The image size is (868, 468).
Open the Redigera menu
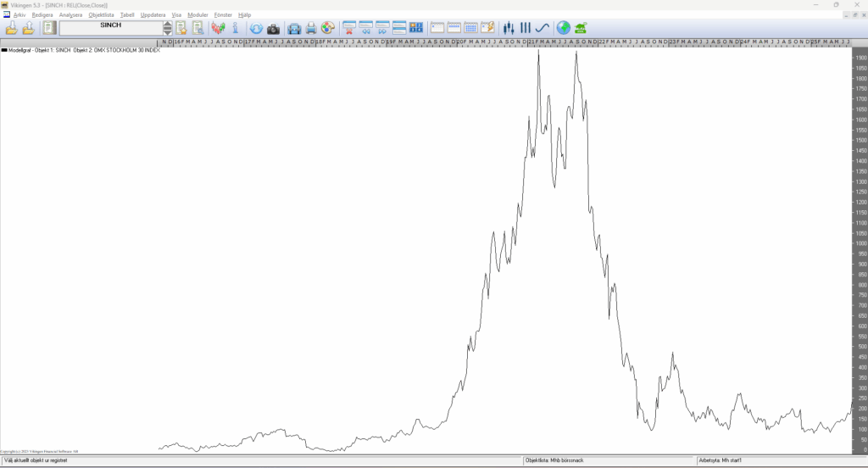(42, 15)
